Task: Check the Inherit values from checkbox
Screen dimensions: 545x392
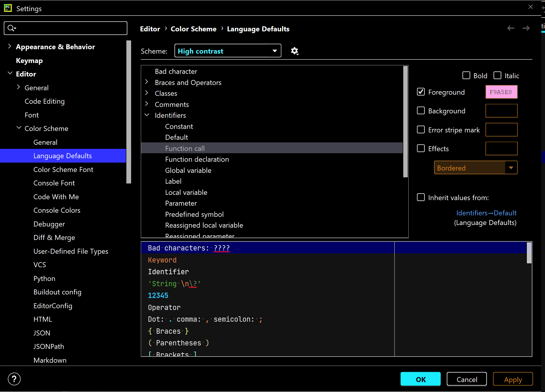Action: (421, 197)
